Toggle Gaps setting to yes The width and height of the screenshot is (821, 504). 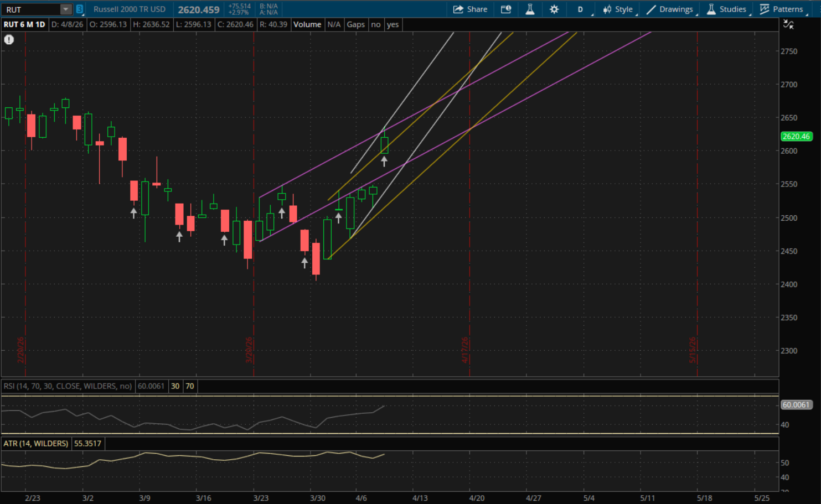coord(393,24)
